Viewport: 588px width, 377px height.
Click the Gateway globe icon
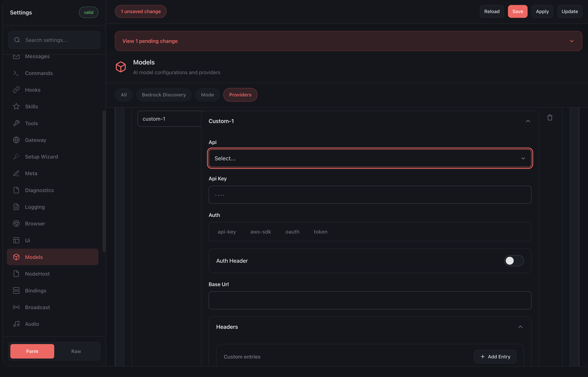coord(16,140)
